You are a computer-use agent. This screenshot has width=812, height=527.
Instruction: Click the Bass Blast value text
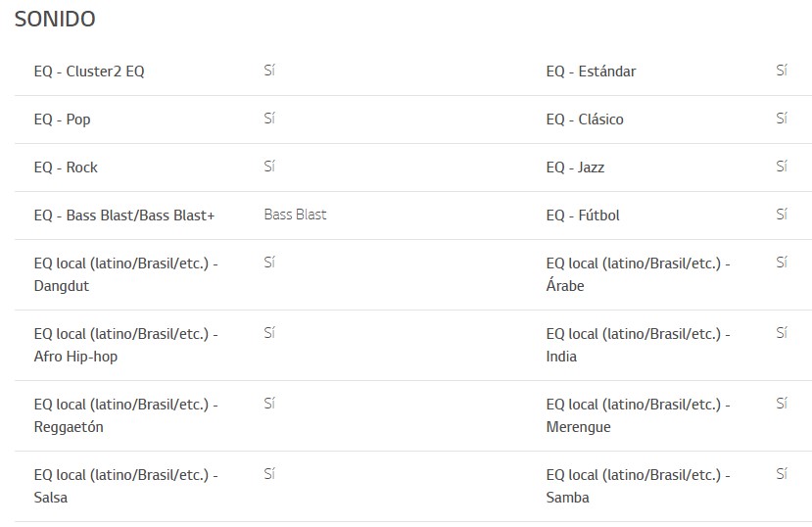pos(295,215)
